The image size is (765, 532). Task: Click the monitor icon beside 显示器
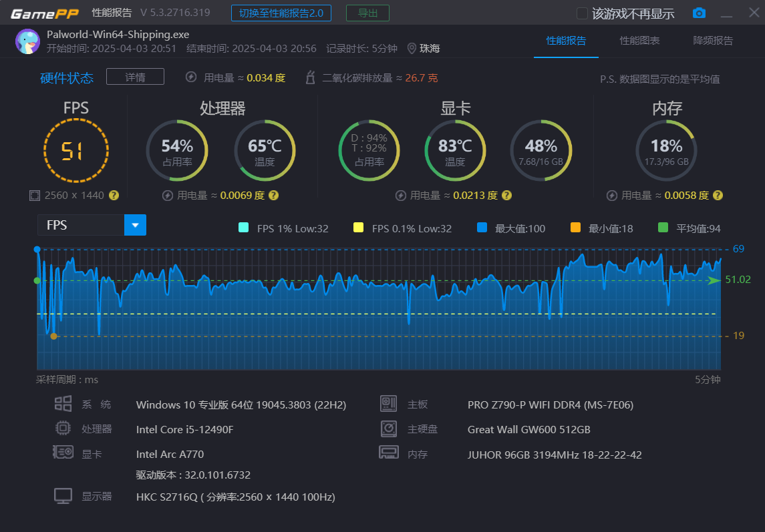pyautogui.click(x=63, y=496)
